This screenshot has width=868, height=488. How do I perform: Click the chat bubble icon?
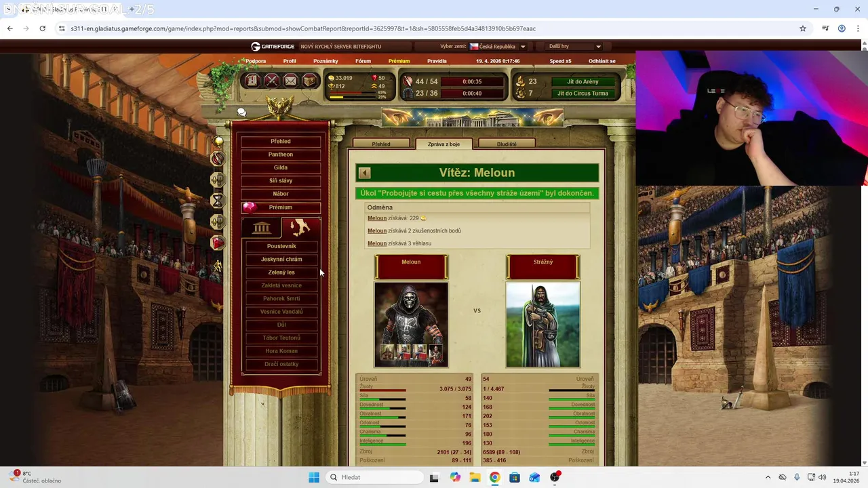tap(241, 113)
